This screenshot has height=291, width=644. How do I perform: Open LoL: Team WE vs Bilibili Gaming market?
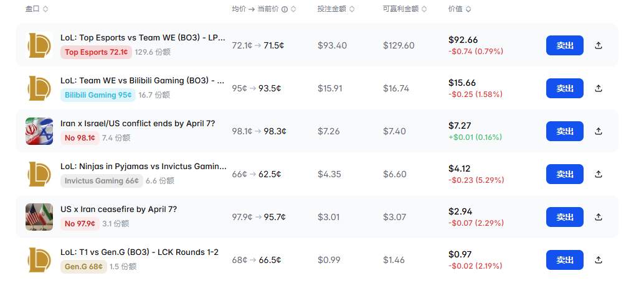(143, 81)
